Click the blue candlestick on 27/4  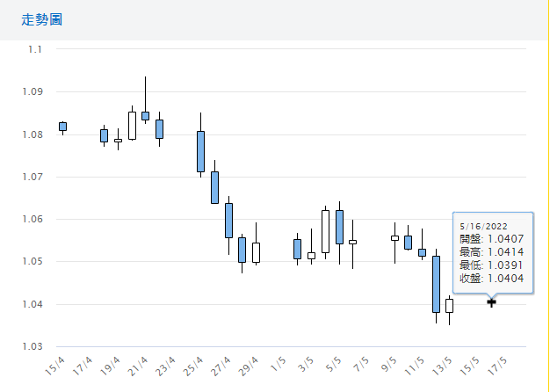(x=228, y=221)
